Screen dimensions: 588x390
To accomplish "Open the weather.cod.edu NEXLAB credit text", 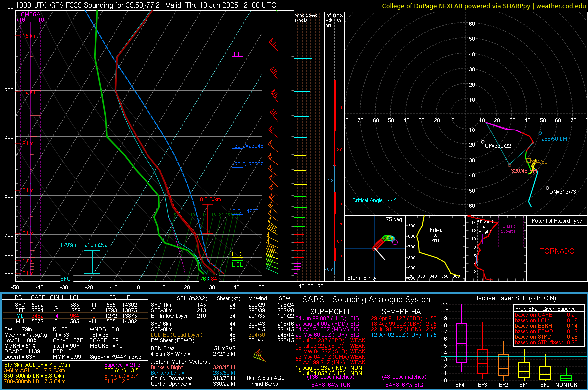I will (483, 6).
